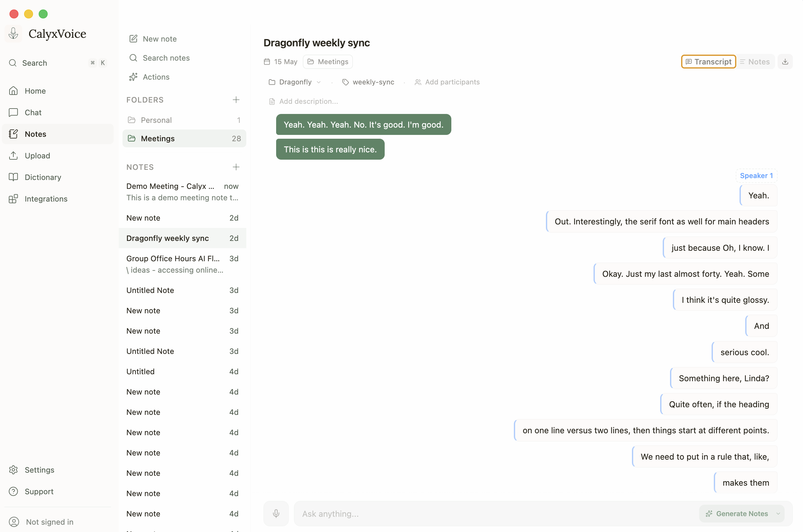803x532 pixels.
Task: Click the weekly-sync tag
Action: pyautogui.click(x=368, y=82)
